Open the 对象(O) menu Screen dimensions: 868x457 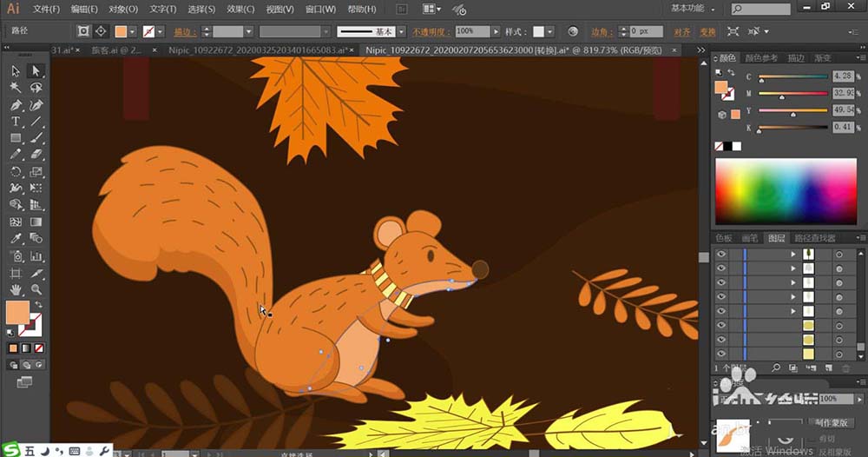point(123,10)
